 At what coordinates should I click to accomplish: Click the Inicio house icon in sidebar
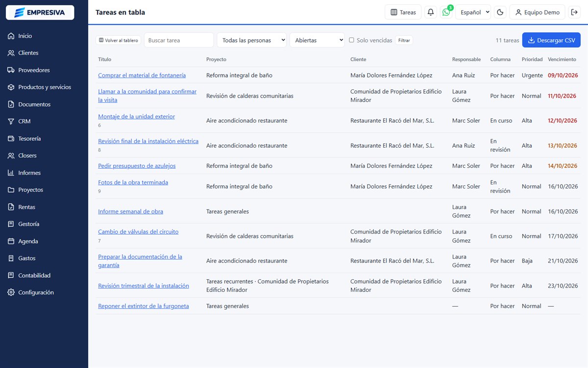pyautogui.click(x=11, y=36)
